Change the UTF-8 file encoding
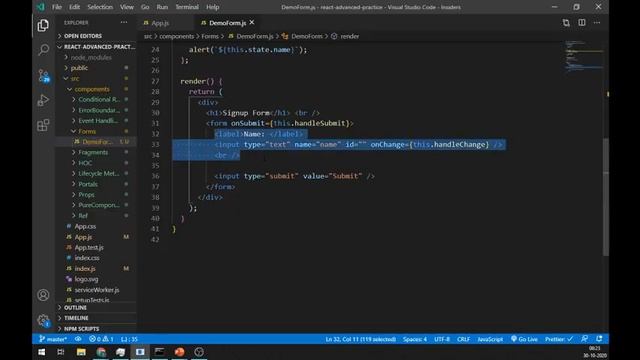Image resolution: width=640 pixels, height=360 pixels. [442, 339]
